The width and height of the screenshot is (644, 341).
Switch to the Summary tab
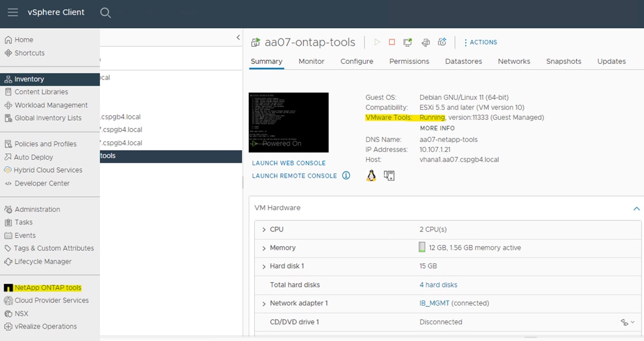(x=267, y=61)
